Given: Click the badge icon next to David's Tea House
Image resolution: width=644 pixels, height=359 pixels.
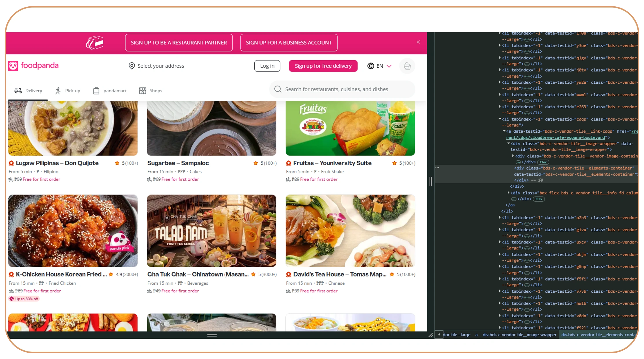Looking at the screenshot, I should 289,274.
